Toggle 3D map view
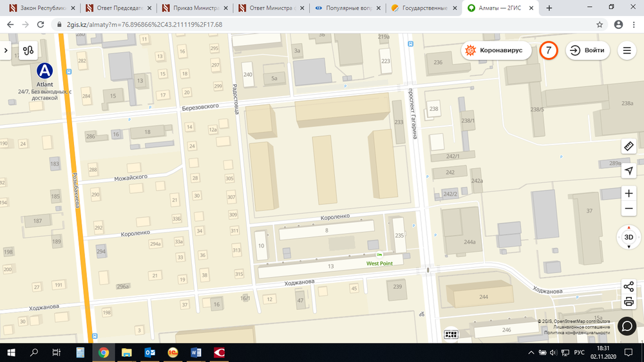 (x=629, y=237)
